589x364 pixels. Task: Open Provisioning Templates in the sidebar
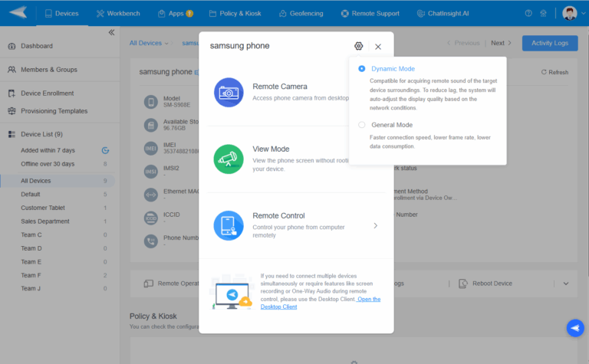(x=54, y=111)
